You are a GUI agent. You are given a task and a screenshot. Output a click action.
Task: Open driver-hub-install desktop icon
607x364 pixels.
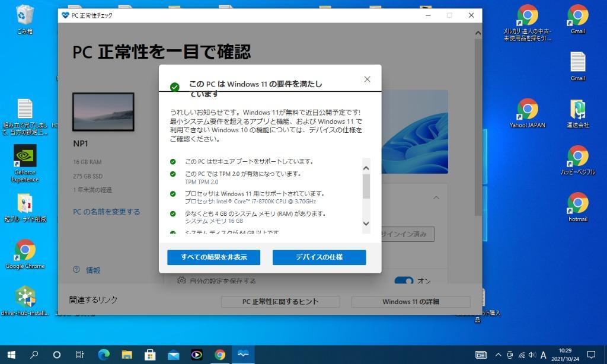(25, 301)
